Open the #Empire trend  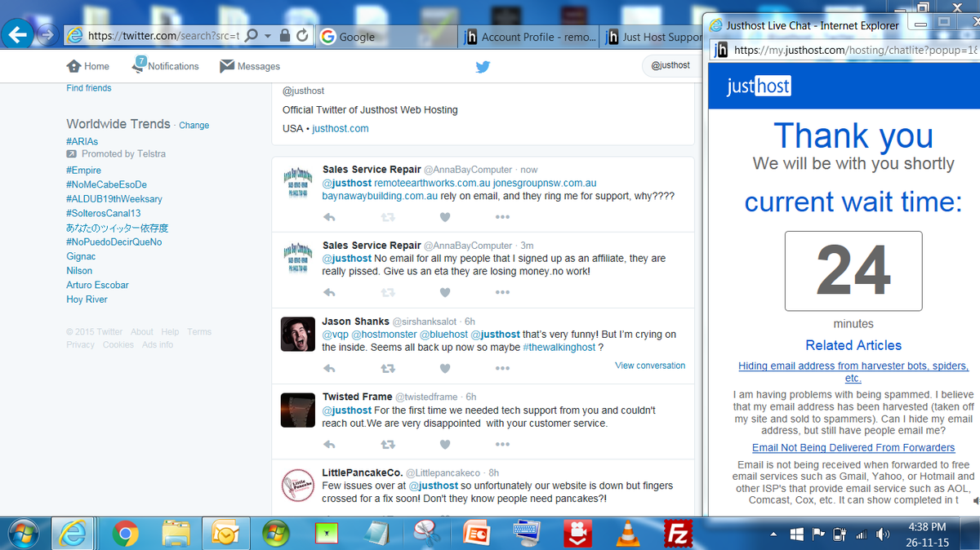(84, 171)
